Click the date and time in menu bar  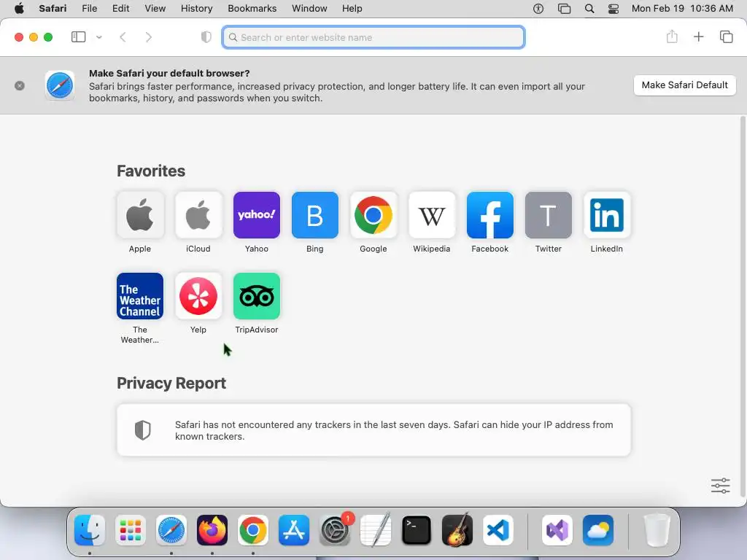point(682,9)
